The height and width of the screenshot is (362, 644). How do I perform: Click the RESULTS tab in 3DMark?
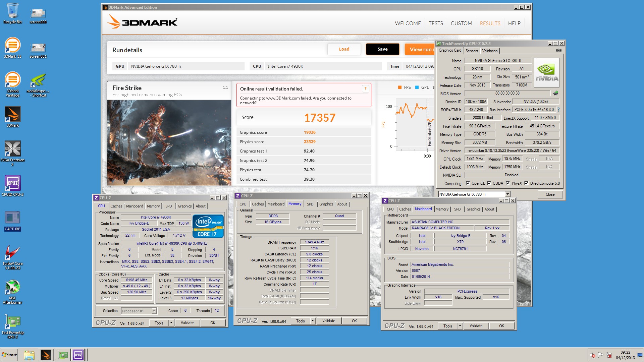point(490,23)
